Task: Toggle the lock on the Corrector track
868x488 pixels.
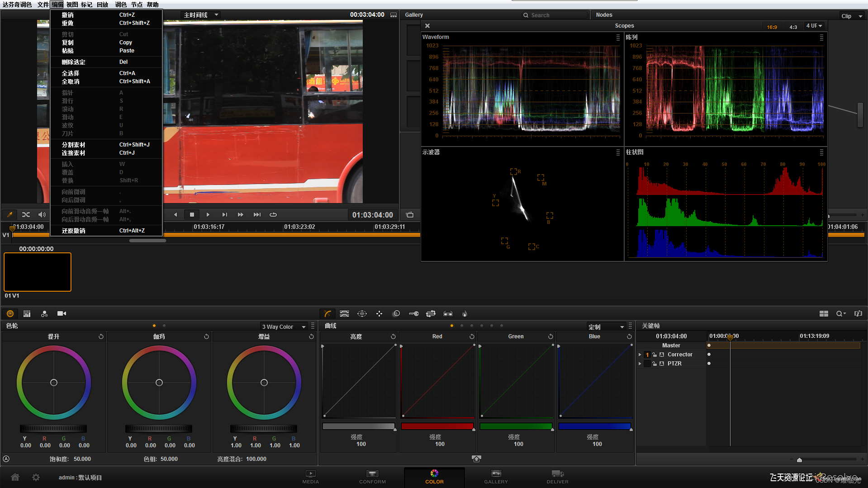Action: (654, 355)
